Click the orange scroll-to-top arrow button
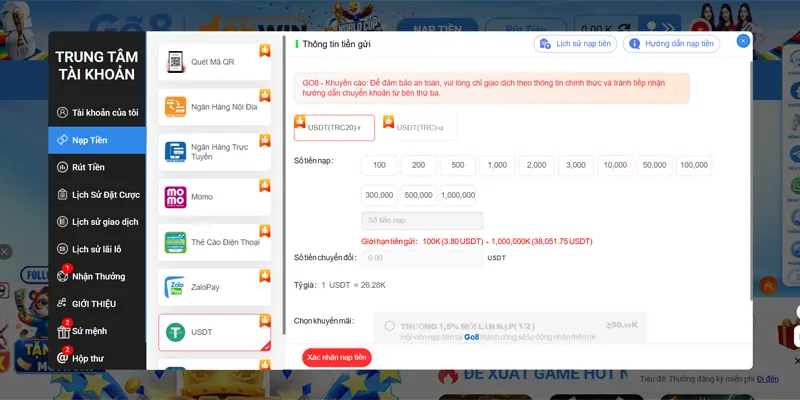 (x=768, y=285)
